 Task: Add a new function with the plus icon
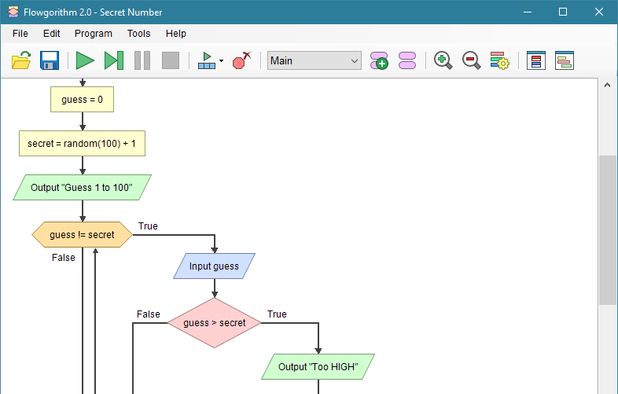coord(379,61)
